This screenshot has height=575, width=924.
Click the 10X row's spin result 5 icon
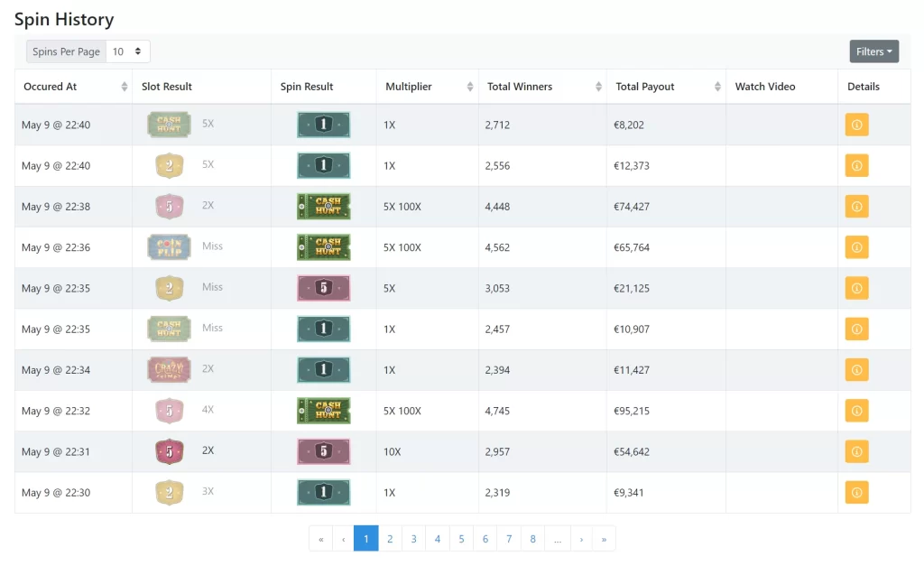click(323, 451)
